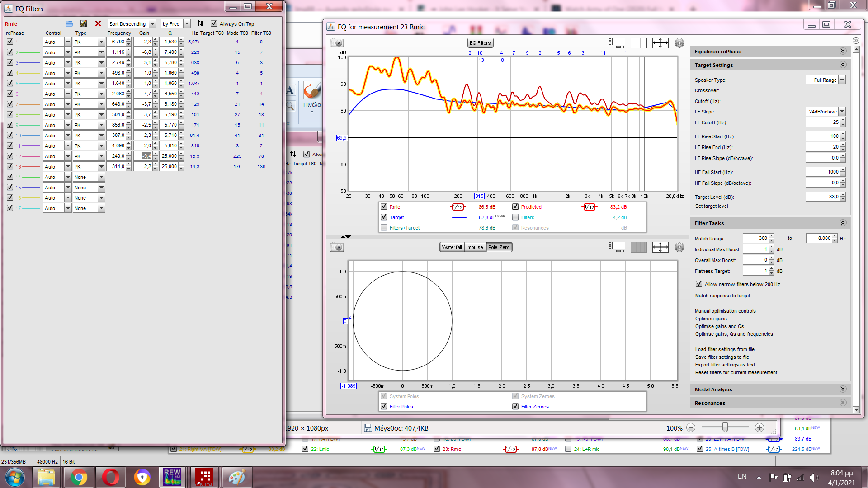Open Chrome from the taskbar
Screen dimensions: 868x488
pyautogui.click(x=79, y=477)
